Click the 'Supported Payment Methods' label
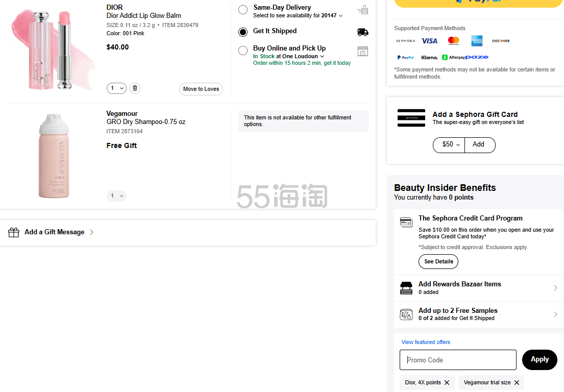Screen dimensions: 564x392 click(x=429, y=29)
